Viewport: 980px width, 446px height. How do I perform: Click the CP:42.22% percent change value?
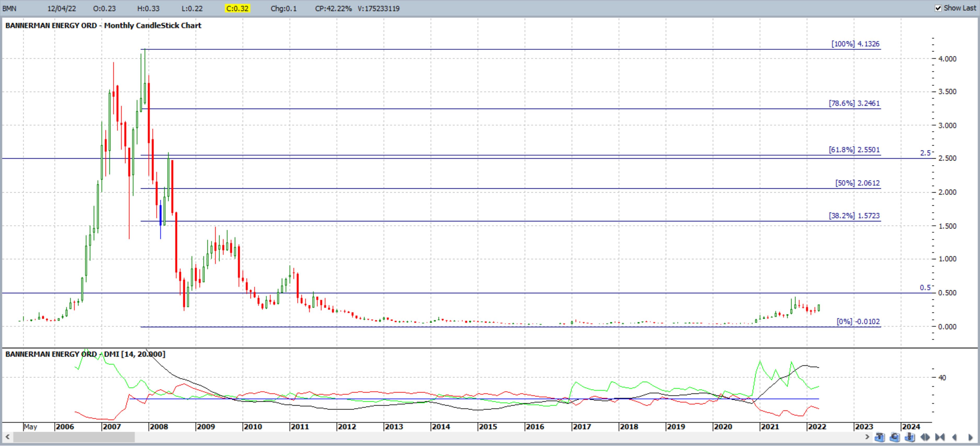(x=333, y=8)
